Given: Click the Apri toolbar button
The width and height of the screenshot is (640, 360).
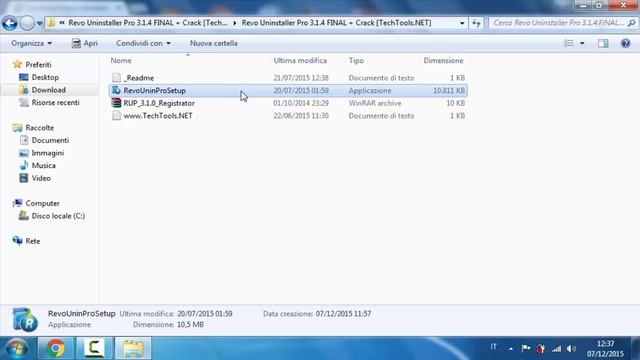Looking at the screenshot, I should point(84,43).
